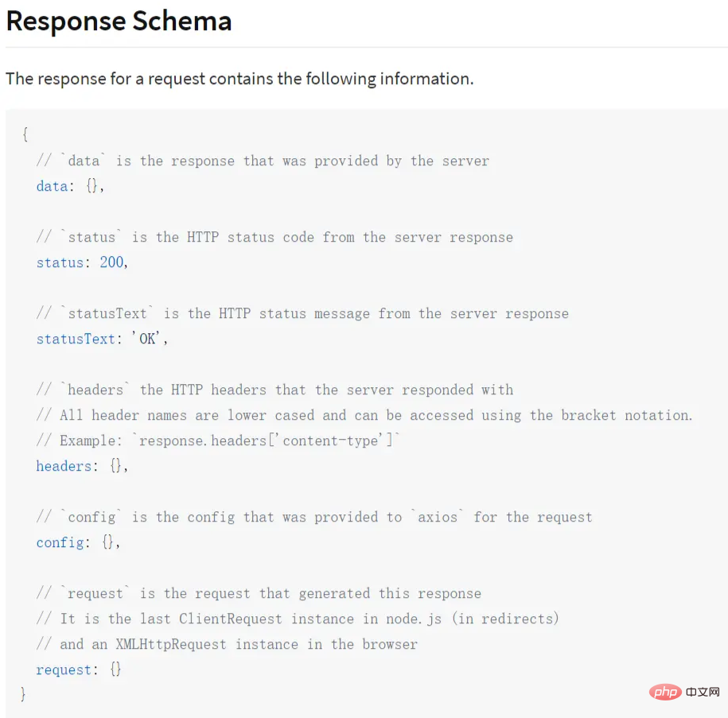Click the status key in code
Viewport: 728px width, 718px height.
click(x=60, y=262)
